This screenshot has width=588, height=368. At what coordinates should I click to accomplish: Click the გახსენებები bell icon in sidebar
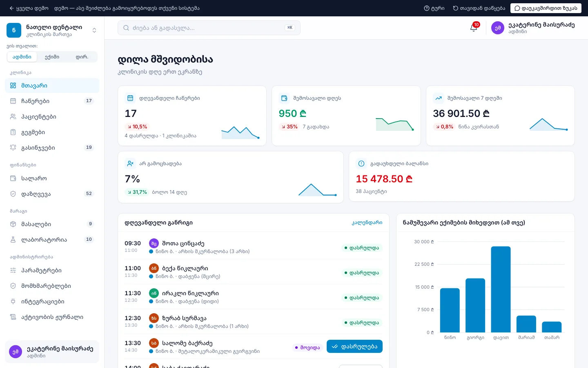13,148
